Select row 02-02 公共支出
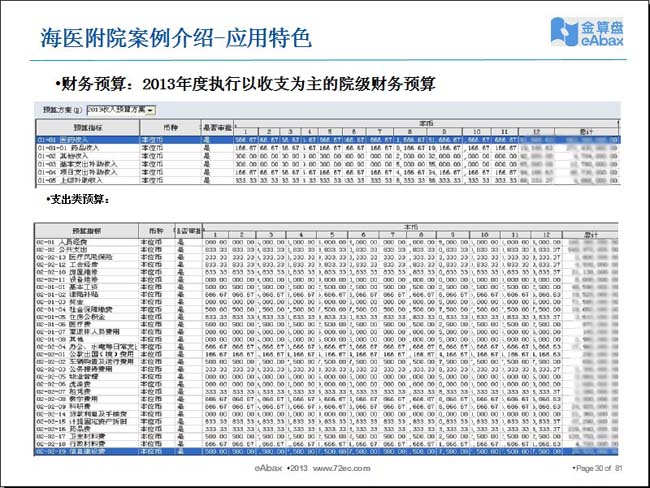Image resolution: width=650 pixels, height=488 pixels. coord(326,250)
